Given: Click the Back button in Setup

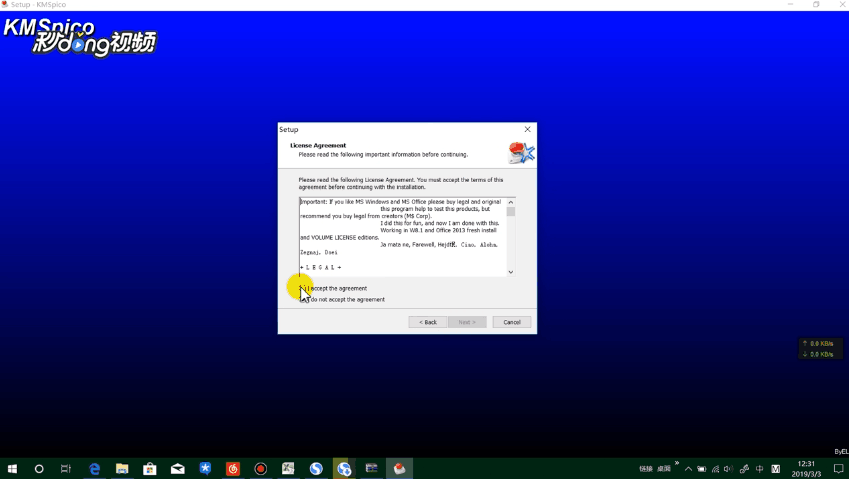Looking at the screenshot, I should point(428,322).
